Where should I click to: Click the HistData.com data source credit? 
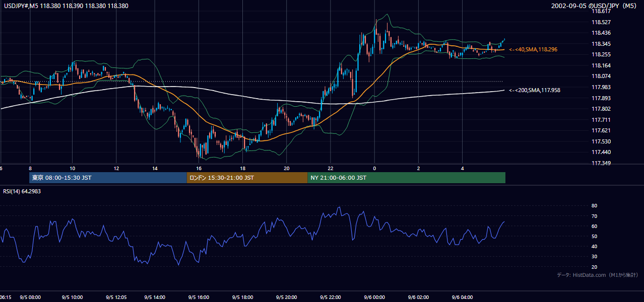click(x=597, y=275)
